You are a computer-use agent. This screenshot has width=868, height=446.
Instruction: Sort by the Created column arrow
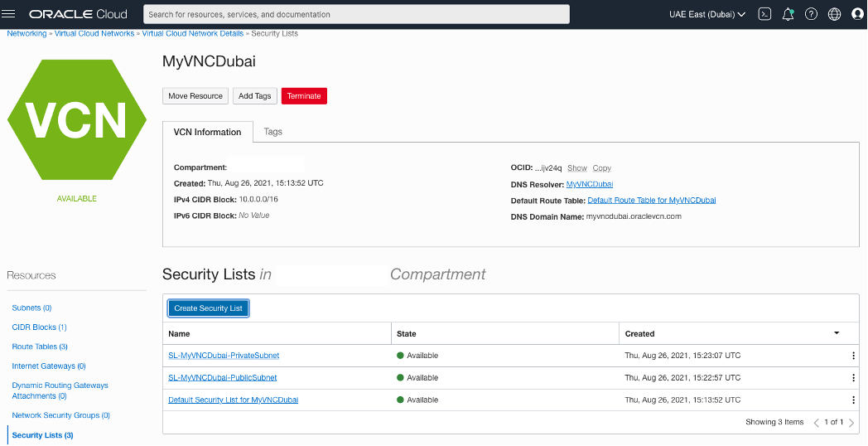pyautogui.click(x=837, y=333)
